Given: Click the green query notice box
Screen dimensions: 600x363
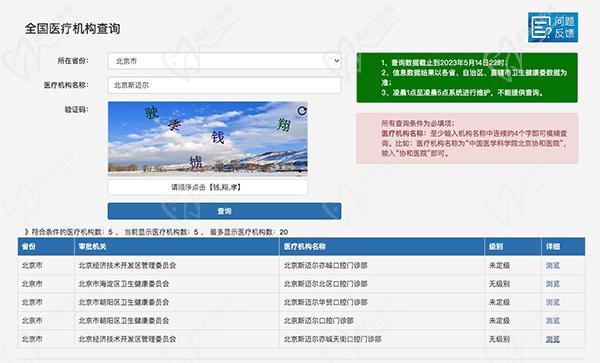Looking at the screenshot, I should point(467,78).
